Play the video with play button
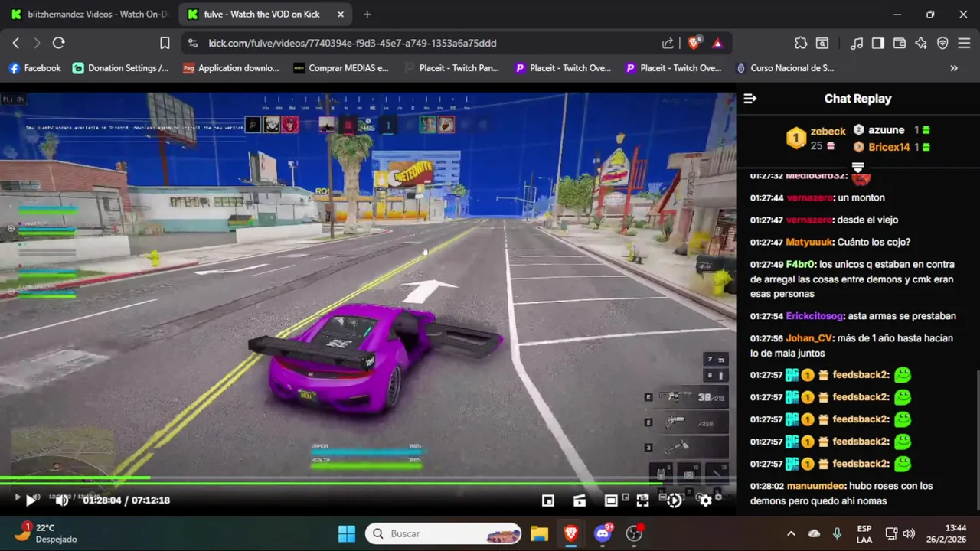The height and width of the screenshot is (551, 980). click(x=31, y=500)
